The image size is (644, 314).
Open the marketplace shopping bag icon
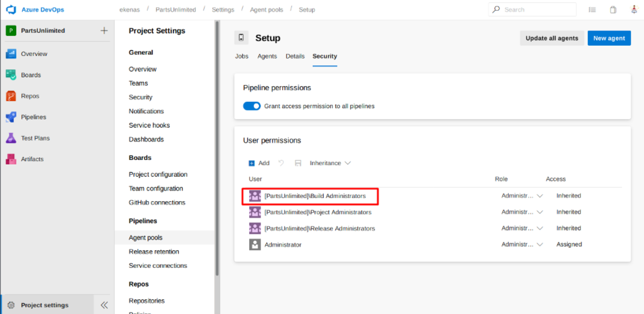pos(613,10)
